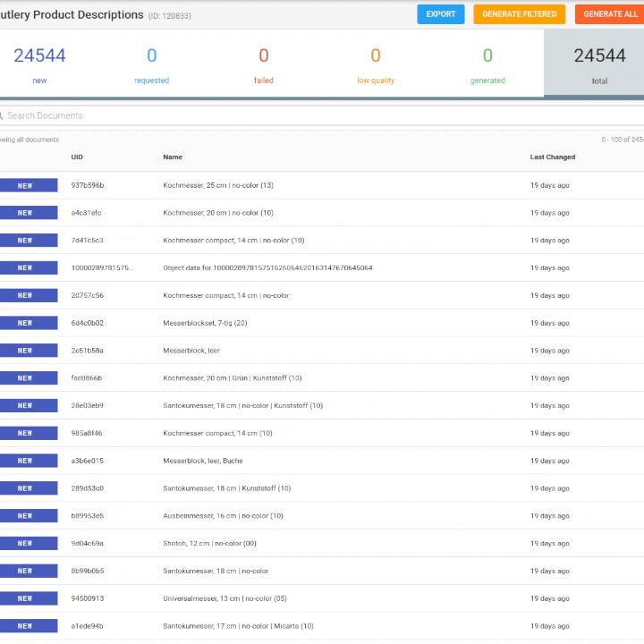Click NEW badge for row a4c31efc

pyautogui.click(x=29, y=213)
